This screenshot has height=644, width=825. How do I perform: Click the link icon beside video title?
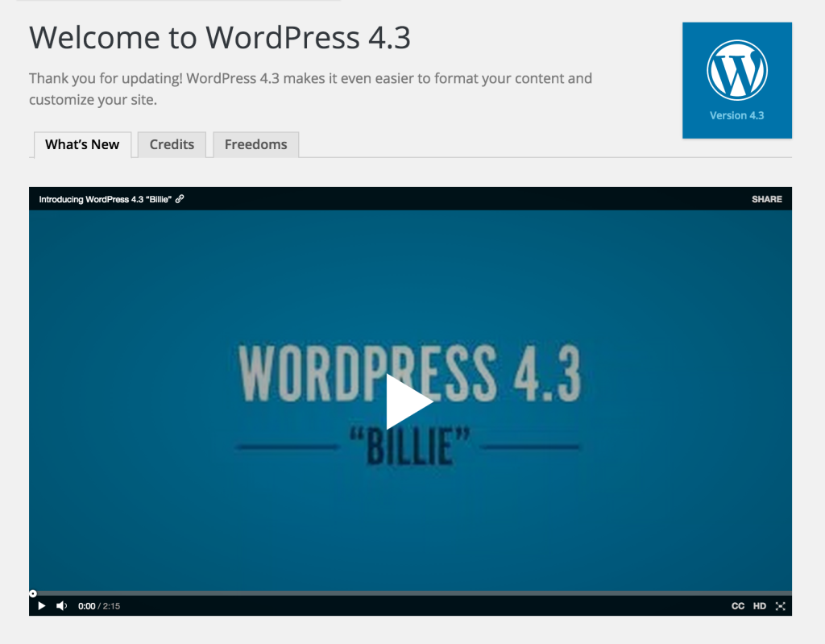pos(180,199)
